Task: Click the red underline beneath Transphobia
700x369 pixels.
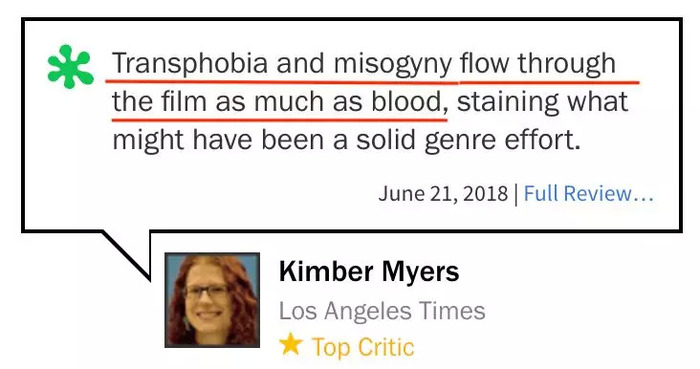Action: point(187,82)
